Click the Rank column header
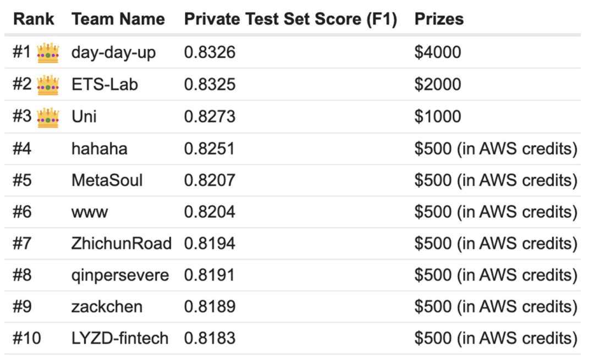 pyautogui.click(x=34, y=19)
